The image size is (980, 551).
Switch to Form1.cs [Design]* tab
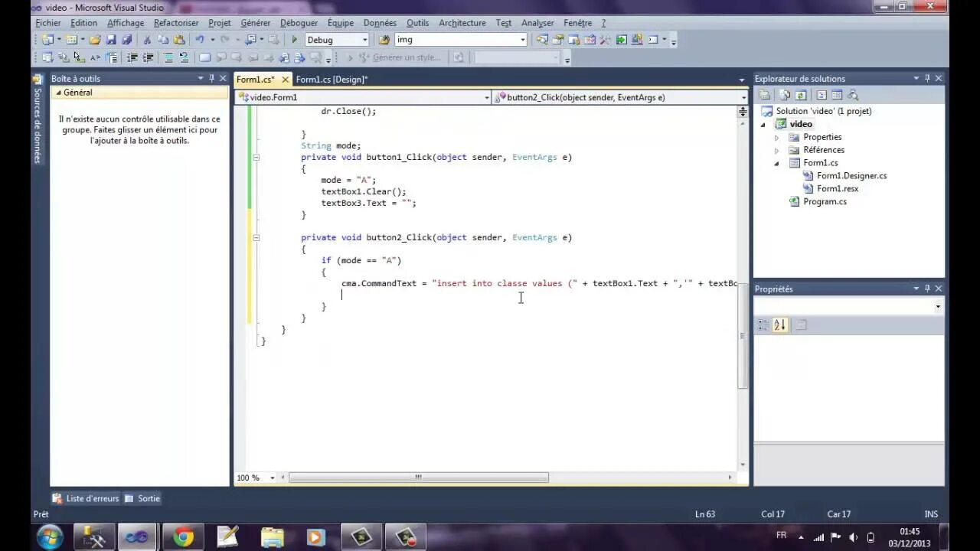coord(332,80)
